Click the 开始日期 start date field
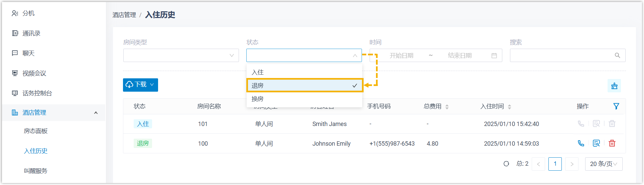This screenshot has height=185, width=644. click(401, 56)
